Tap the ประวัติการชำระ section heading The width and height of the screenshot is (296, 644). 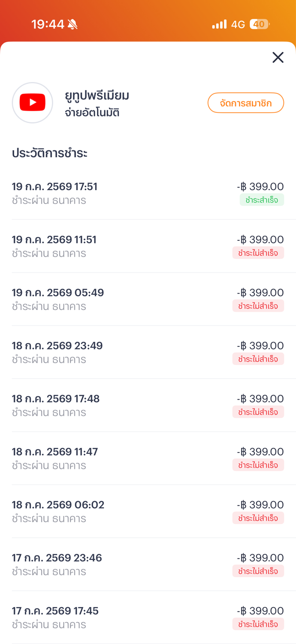click(x=50, y=153)
